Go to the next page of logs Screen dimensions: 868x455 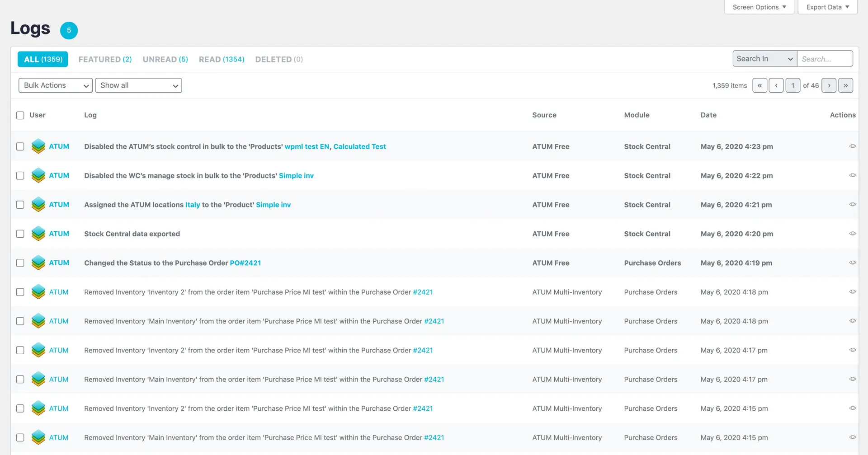click(829, 85)
